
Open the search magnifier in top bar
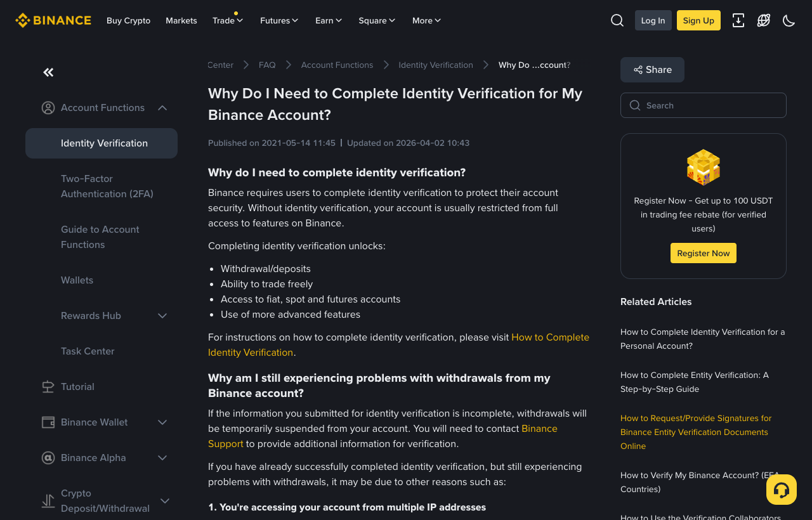click(x=617, y=20)
